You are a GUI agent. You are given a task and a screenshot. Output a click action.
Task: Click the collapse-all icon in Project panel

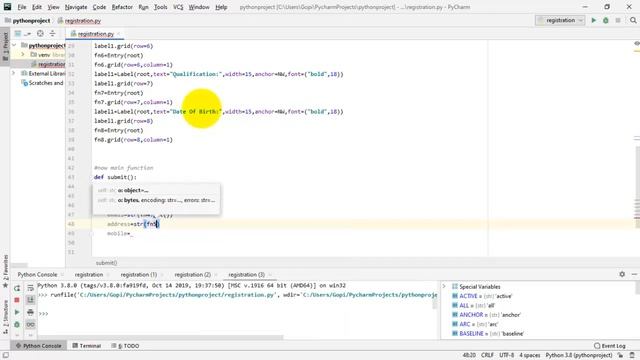pos(52,33)
